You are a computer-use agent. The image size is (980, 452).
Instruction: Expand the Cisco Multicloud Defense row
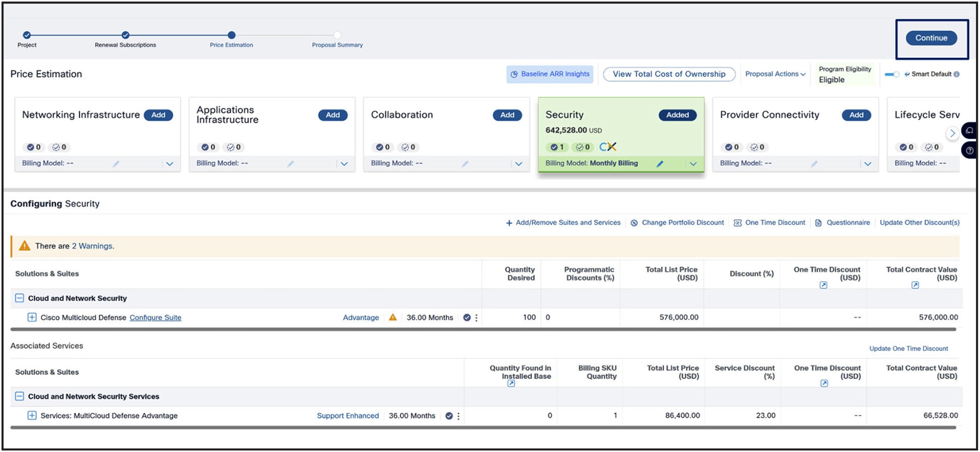pos(32,317)
